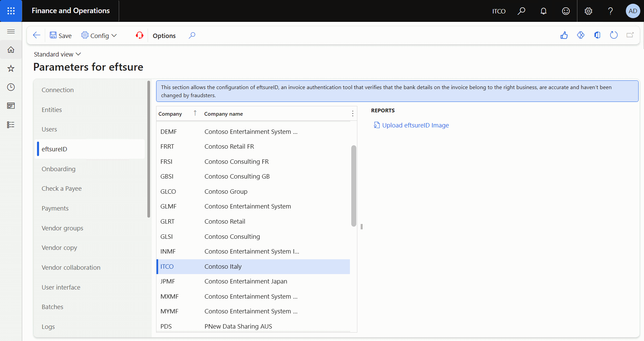Click the Company name column header
The image size is (644, 341).
(223, 114)
